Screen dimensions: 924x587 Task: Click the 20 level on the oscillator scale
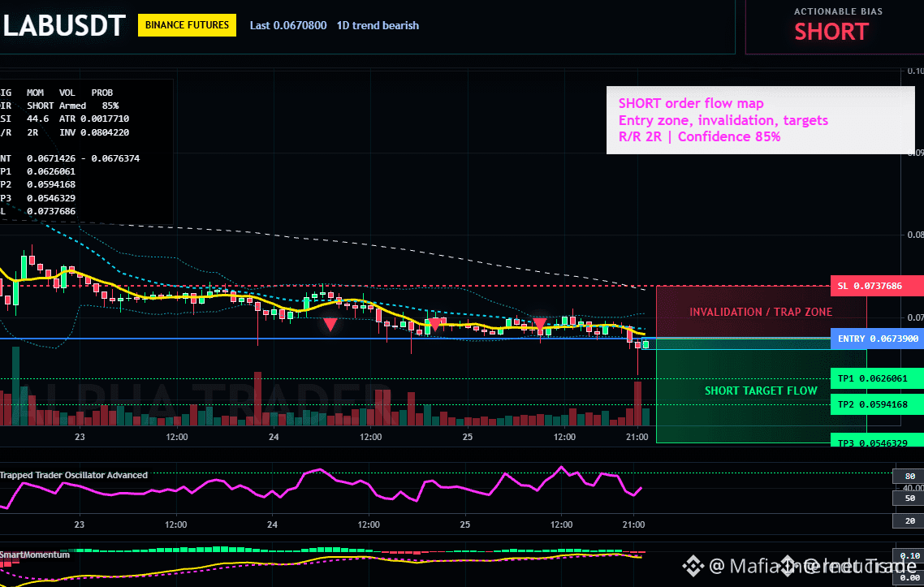[910, 521]
